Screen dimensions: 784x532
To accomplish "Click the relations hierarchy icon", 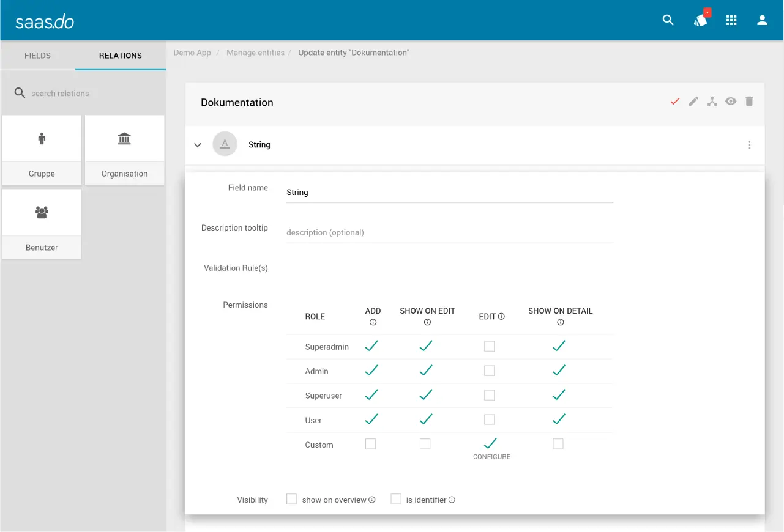I will pyautogui.click(x=712, y=102).
